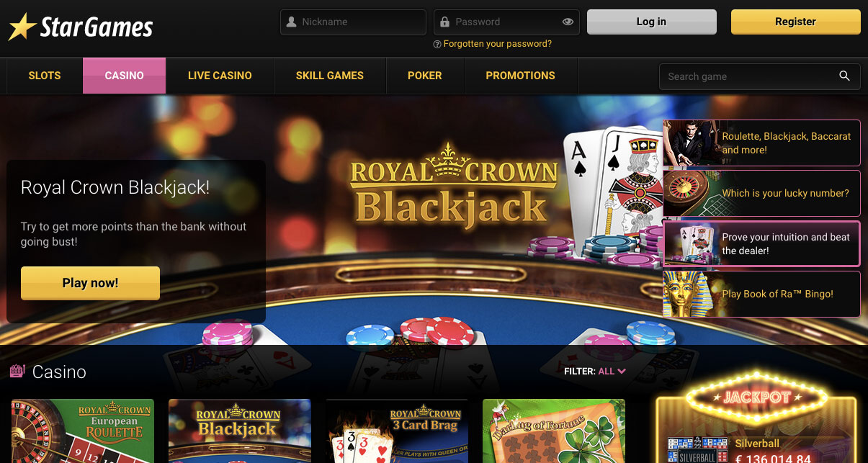
Task: Open the FILTER: ALL dropdown
Action: point(595,372)
